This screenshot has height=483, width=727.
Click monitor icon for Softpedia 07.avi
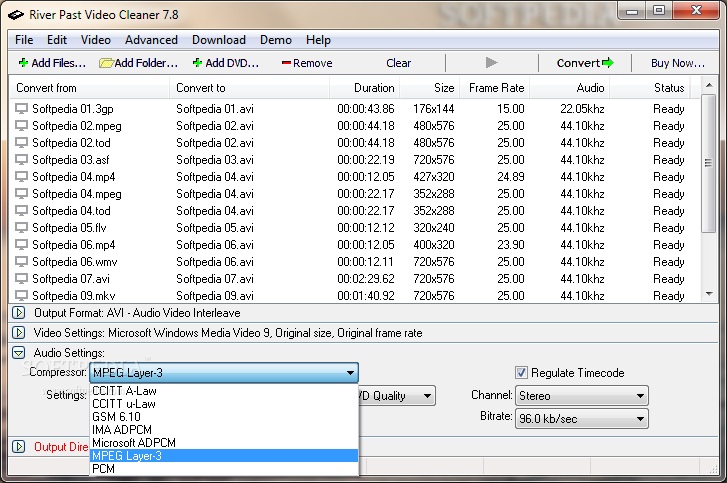(21, 279)
